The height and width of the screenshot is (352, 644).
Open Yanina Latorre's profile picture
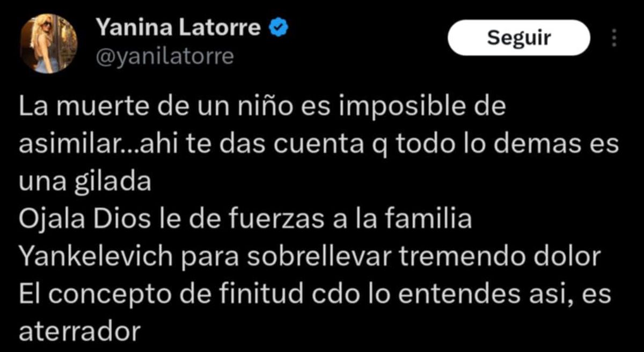point(49,42)
